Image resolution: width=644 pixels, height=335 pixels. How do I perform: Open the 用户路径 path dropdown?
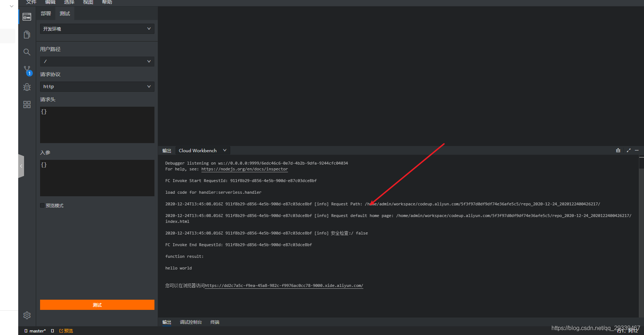click(x=97, y=61)
